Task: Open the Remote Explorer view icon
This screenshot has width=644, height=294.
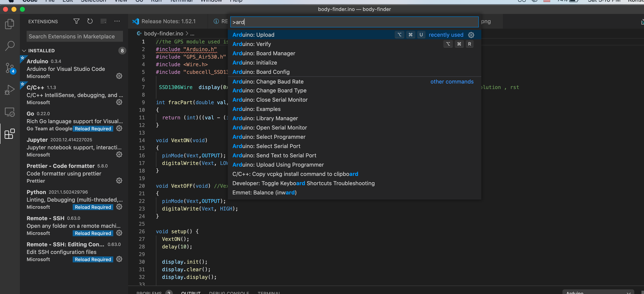Action: 10,112
